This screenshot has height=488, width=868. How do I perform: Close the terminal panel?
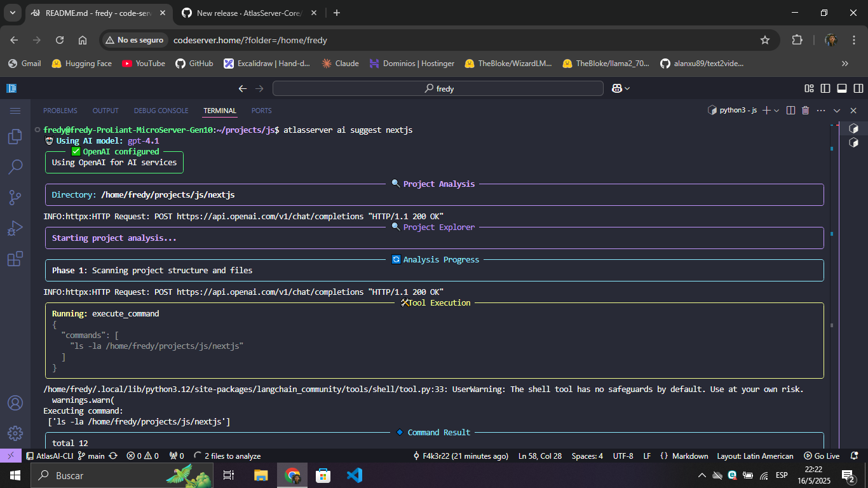click(x=853, y=111)
